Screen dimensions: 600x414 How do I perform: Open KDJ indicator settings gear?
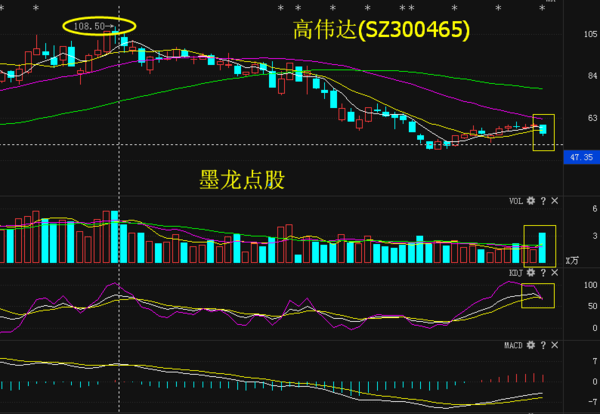pos(531,272)
